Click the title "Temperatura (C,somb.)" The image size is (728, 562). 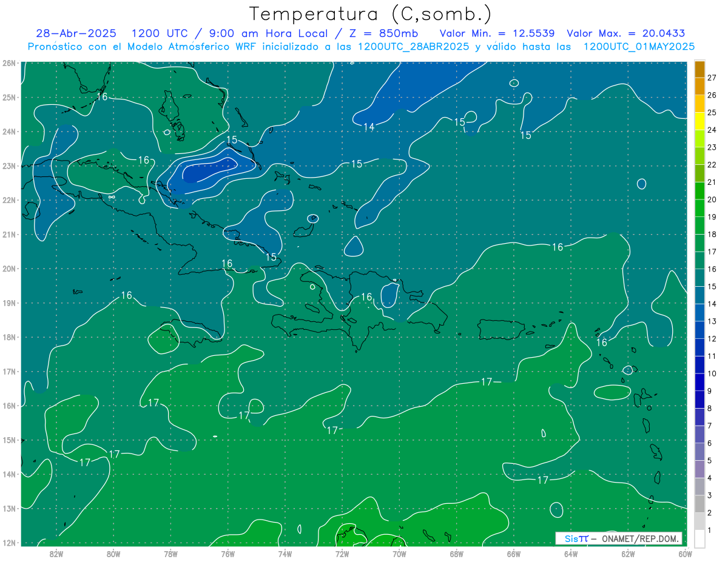pos(371,14)
